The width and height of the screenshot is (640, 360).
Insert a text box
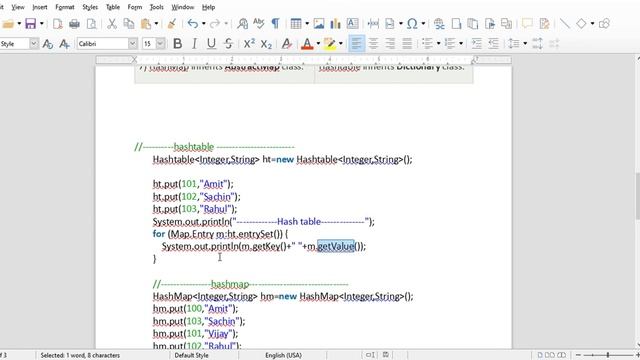(x=352, y=24)
